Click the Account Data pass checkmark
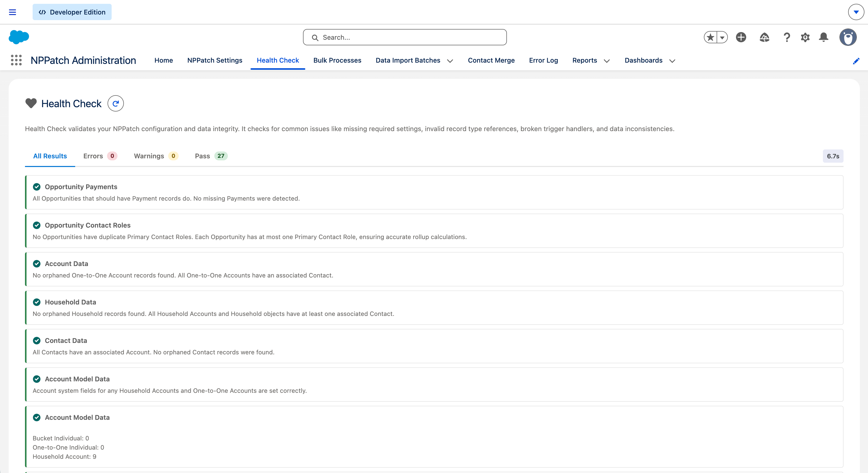This screenshot has height=473, width=868. (x=37, y=263)
